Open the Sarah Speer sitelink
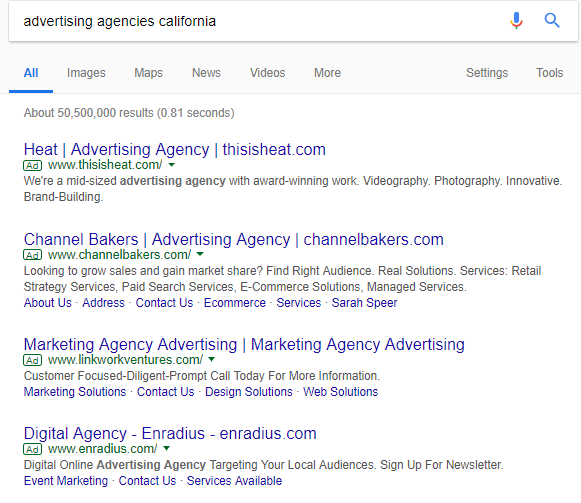 (364, 303)
